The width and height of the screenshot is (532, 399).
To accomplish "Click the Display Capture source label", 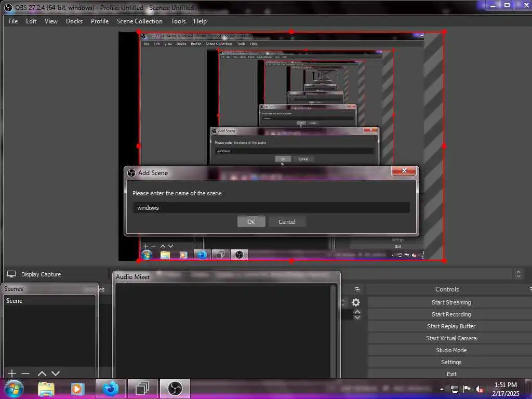I will point(41,274).
